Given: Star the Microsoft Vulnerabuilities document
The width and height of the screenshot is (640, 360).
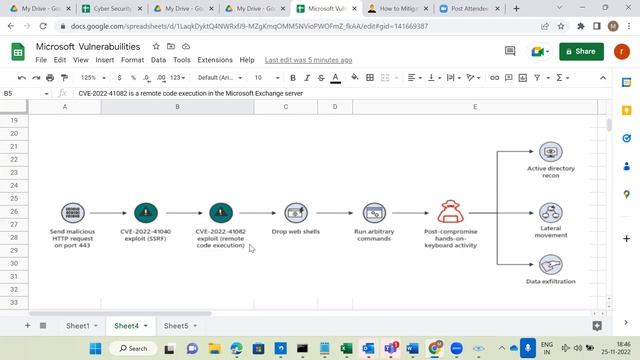Looking at the screenshot, I should pyautogui.click(x=156, y=47).
